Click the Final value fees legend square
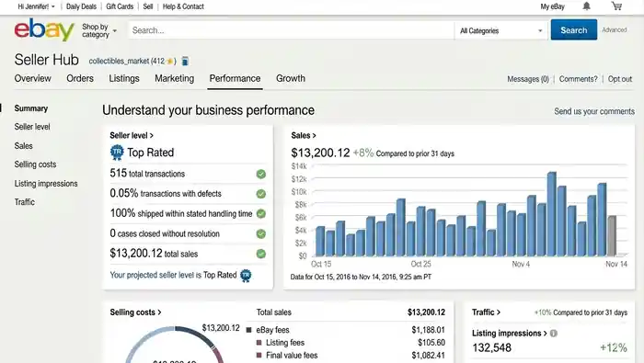Screen dimensions: 644x363 [x=259, y=356]
